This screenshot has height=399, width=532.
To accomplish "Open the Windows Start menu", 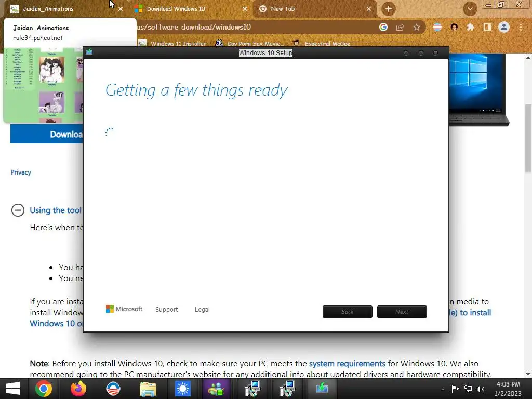I will (x=12, y=389).
